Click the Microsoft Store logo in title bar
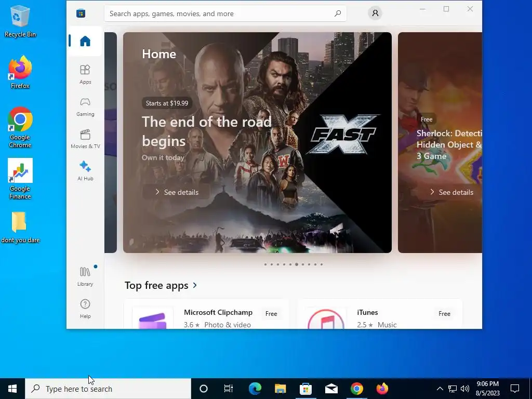Viewport: 532px width, 399px height. coord(81,13)
